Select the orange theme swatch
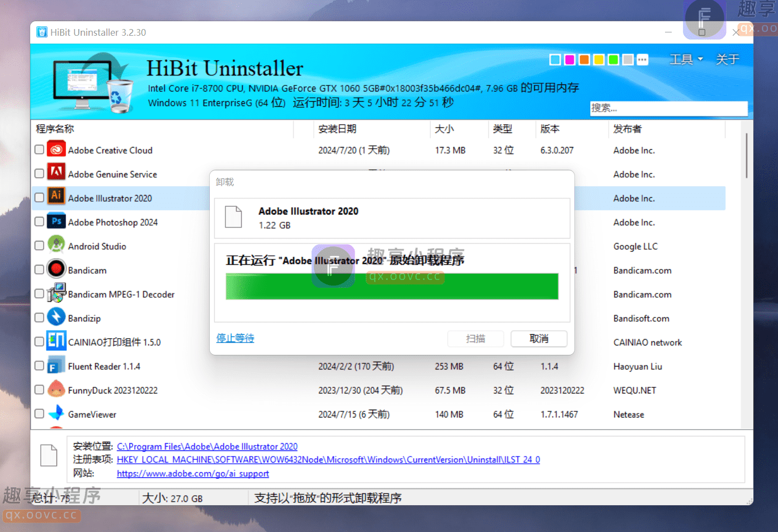 click(x=584, y=60)
